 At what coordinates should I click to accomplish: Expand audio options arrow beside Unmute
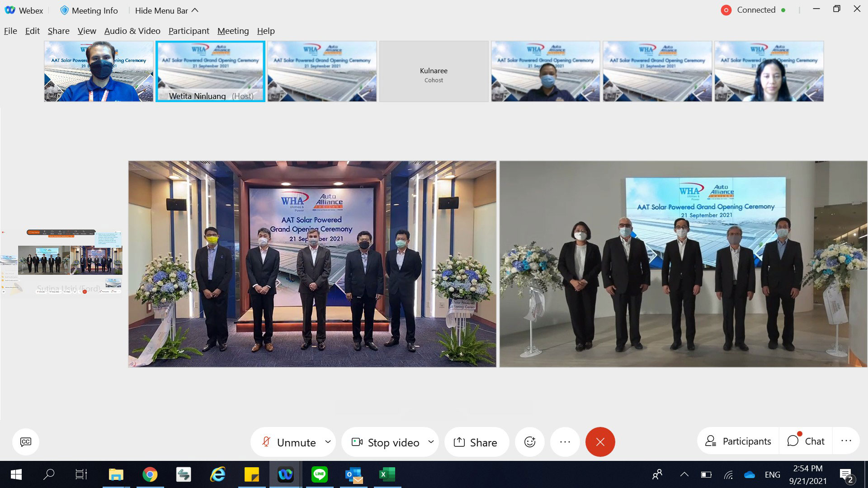click(328, 441)
